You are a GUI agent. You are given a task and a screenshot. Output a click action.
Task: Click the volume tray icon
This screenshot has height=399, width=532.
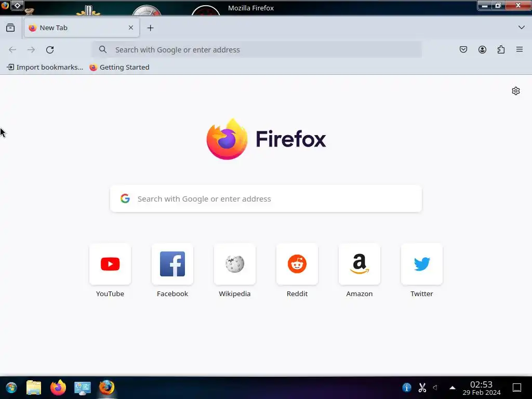435,388
